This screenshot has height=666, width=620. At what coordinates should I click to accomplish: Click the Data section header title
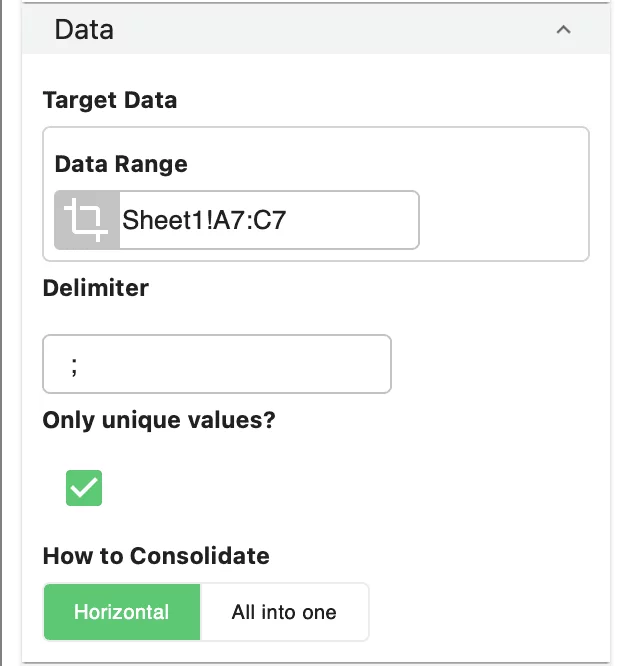pyautogui.click(x=84, y=30)
